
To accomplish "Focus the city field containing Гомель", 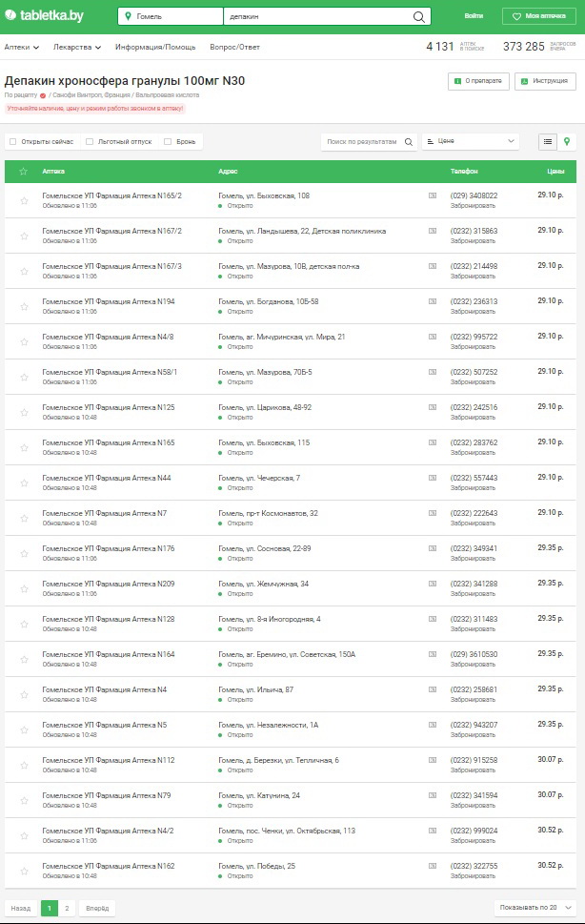I will [171, 16].
